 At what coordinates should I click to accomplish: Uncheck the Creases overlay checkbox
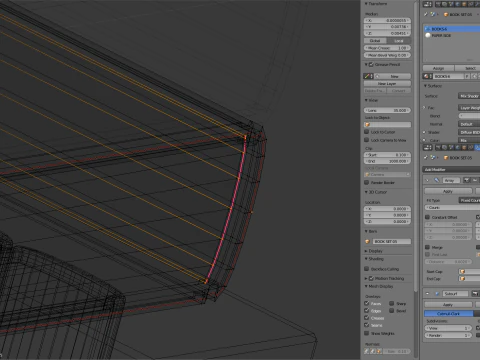tap(367, 318)
